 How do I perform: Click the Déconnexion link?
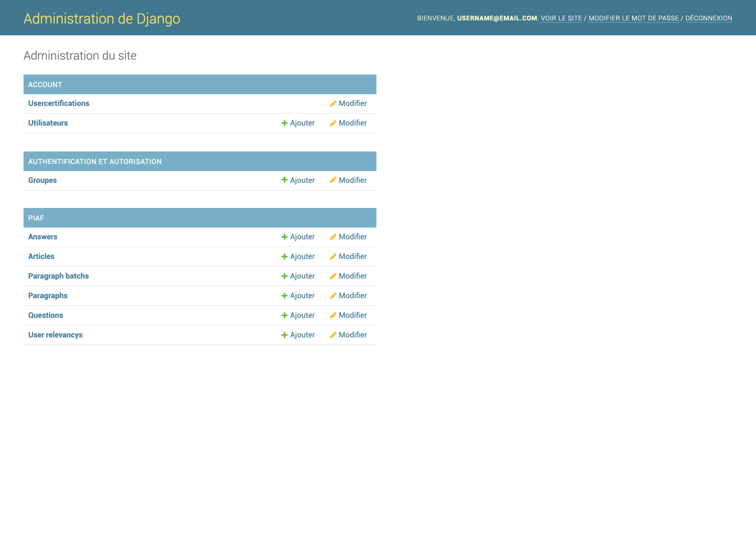click(709, 18)
